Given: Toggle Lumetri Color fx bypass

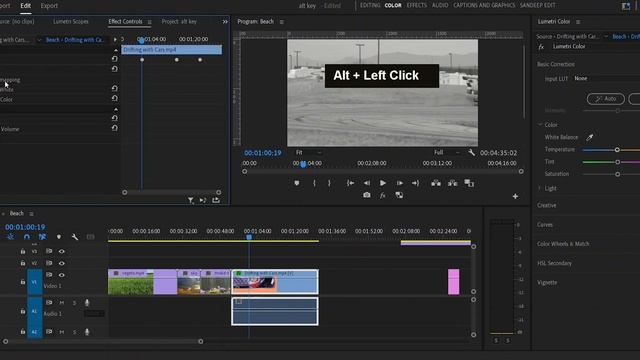Looking at the screenshot, I should click(541, 47).
